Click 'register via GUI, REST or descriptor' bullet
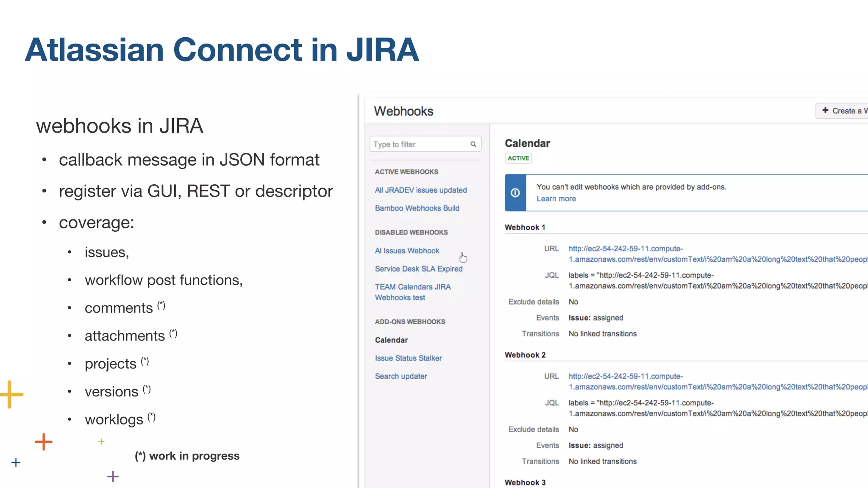The image size is (868, 488). (196, 191)
